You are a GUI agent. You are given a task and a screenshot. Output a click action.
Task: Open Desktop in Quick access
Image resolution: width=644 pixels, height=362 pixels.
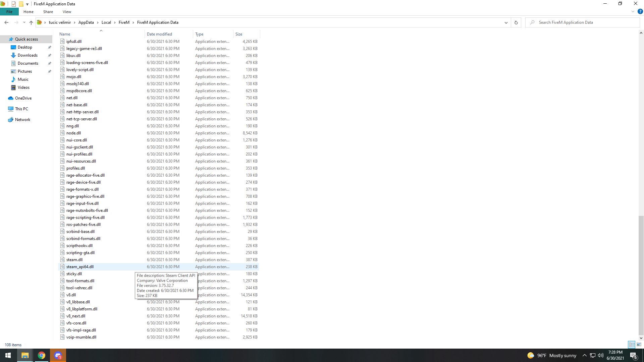click(x=25, y=47)
